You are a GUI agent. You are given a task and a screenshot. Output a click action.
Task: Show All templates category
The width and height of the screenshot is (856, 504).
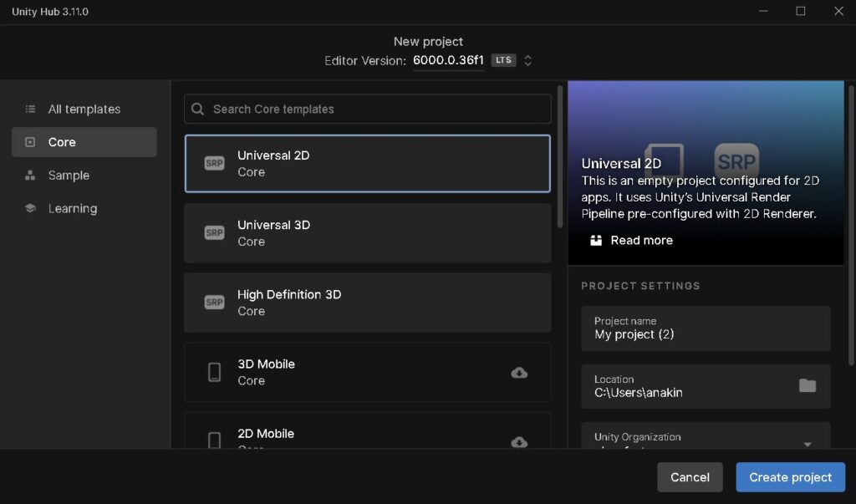(84, 109)
